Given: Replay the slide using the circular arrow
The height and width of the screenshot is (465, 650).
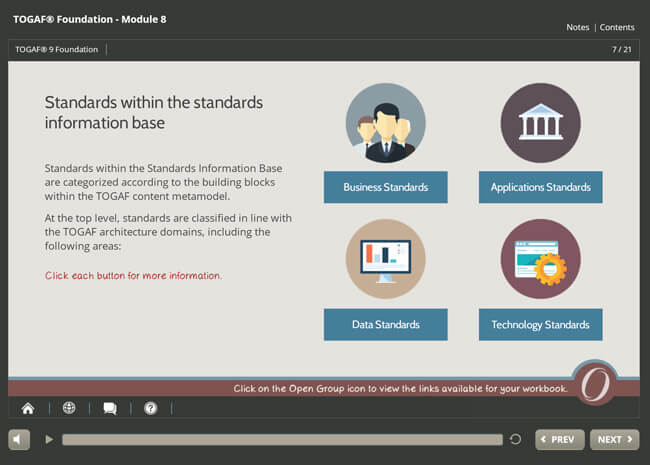Looking at the screenshot, I should [x=515, y=439].
